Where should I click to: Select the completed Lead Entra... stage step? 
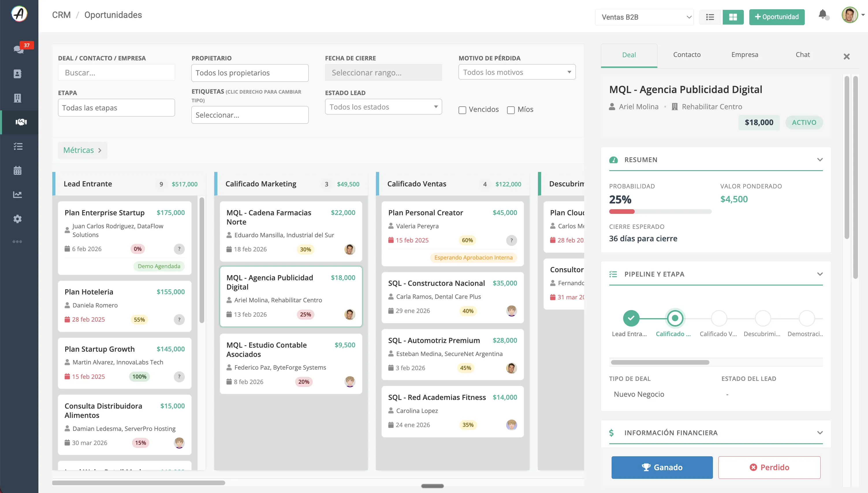(631, 318)
